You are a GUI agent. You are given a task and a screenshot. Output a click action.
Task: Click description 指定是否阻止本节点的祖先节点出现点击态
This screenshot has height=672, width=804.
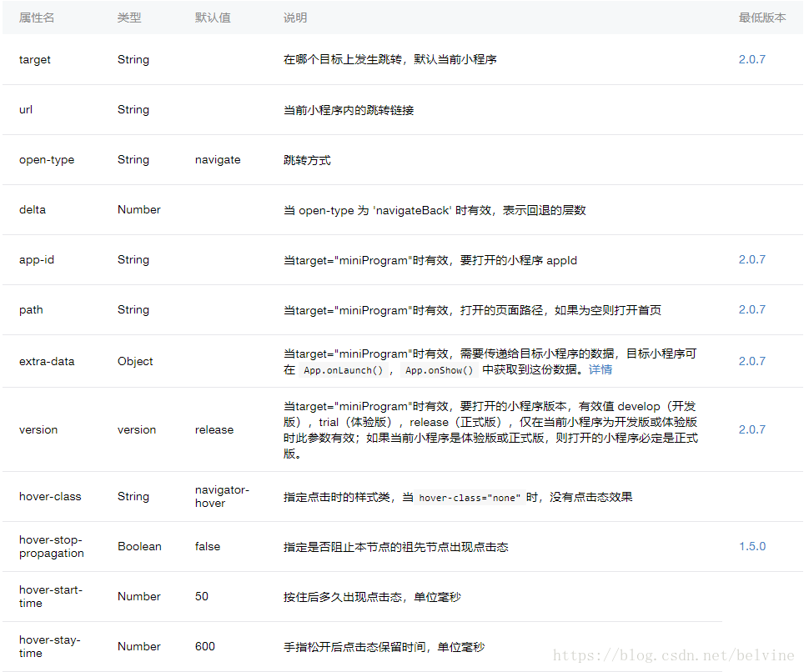click(396, 548)
